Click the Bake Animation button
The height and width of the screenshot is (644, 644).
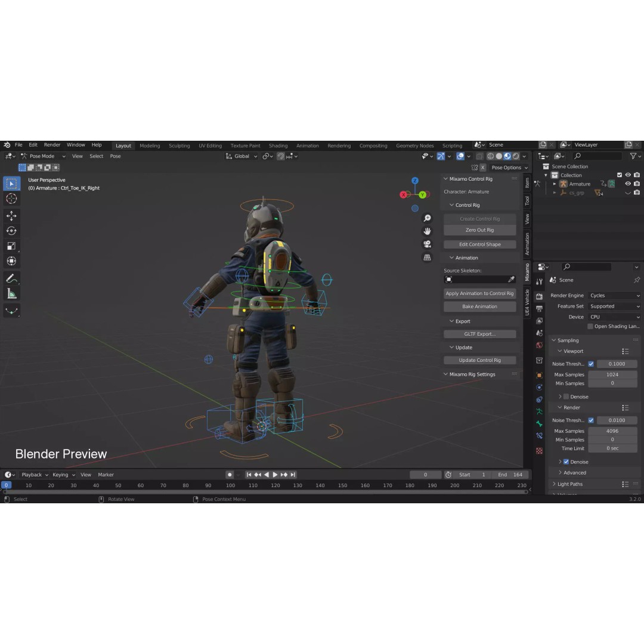[479, 307]
